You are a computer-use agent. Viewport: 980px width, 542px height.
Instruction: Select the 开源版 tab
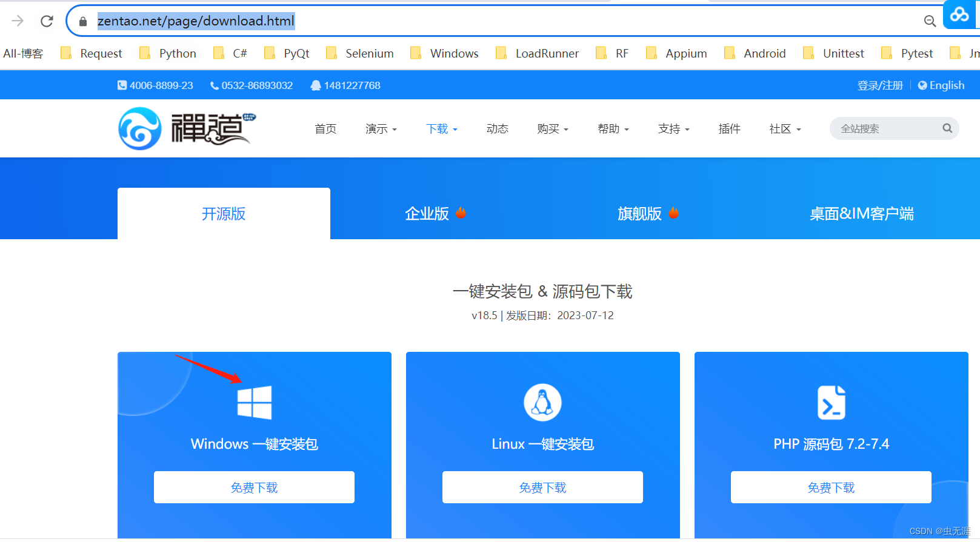[224, 213]
